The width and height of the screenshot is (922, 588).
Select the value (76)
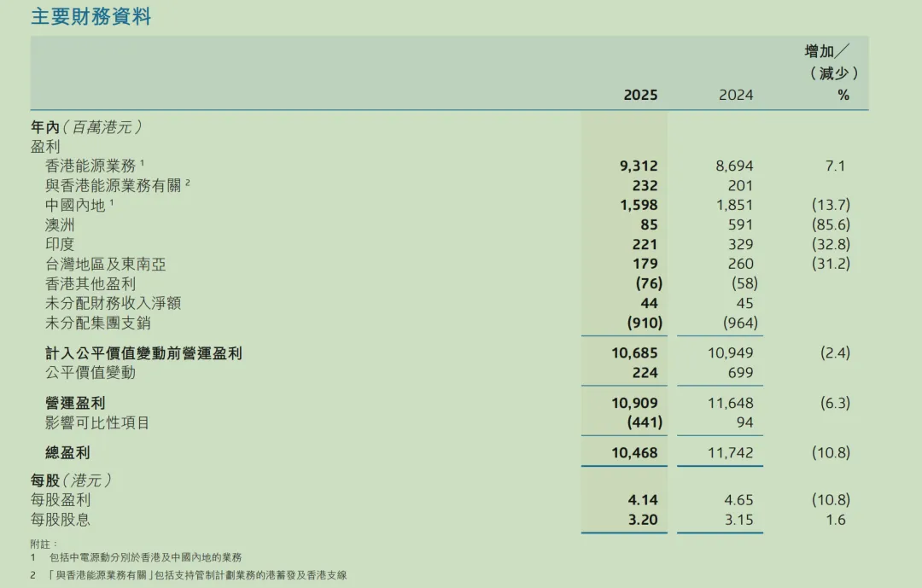[x=649, y=283]
